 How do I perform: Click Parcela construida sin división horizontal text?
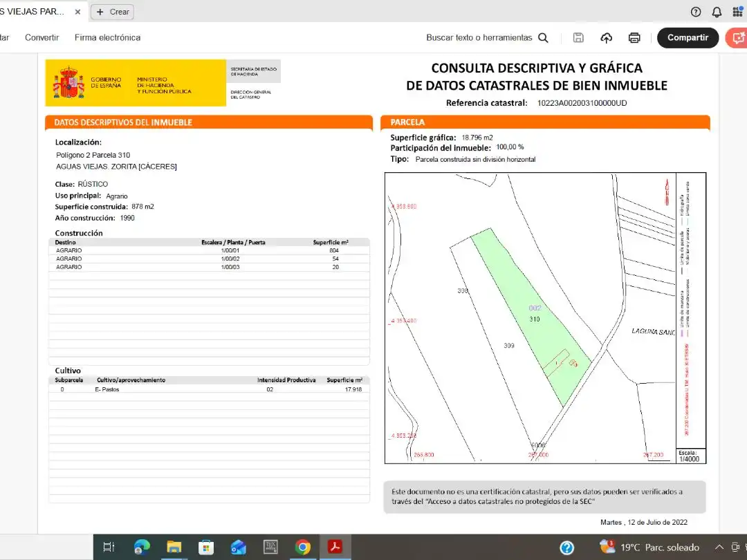click(x=475, y=160)
